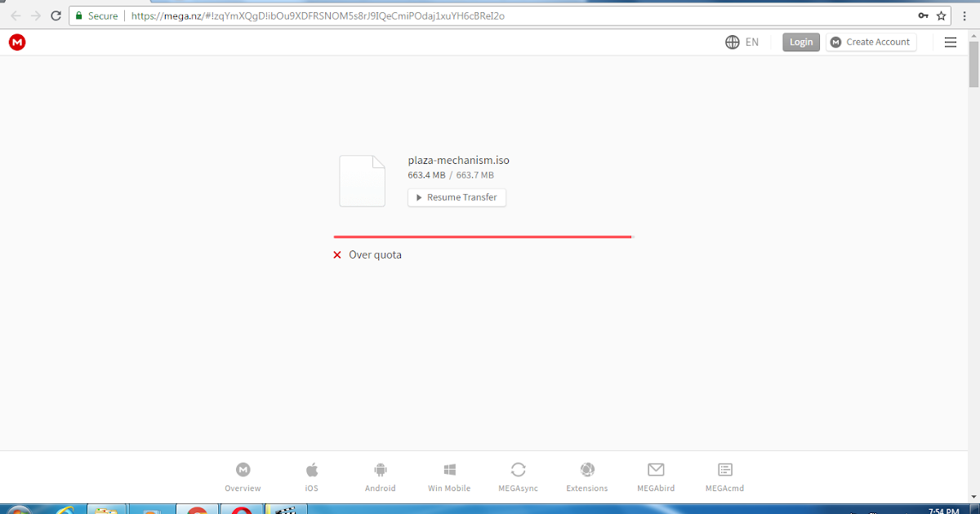Click the plaza-mechanism.iso file name

point(458,160)
